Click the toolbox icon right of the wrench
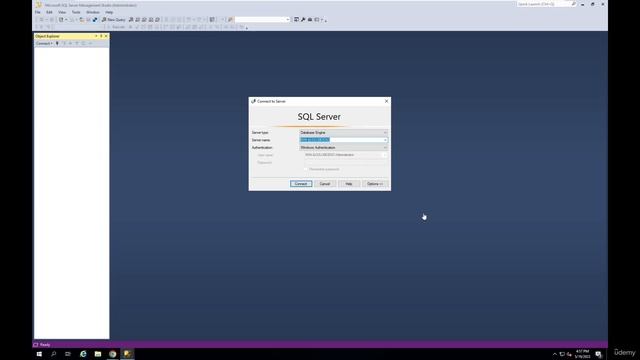Image resolution: width=640 pixels, height=360 pixels. [x=310, y=20]
